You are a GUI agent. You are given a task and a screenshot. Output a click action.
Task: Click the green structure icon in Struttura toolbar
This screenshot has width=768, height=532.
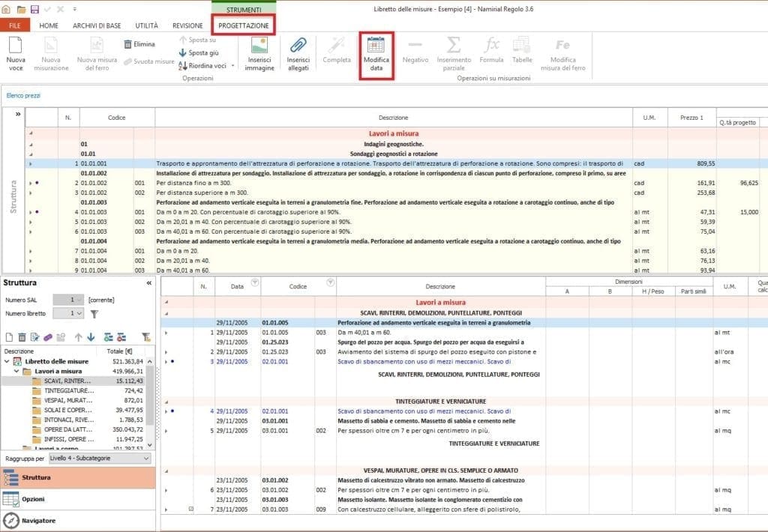pos(108,337)
